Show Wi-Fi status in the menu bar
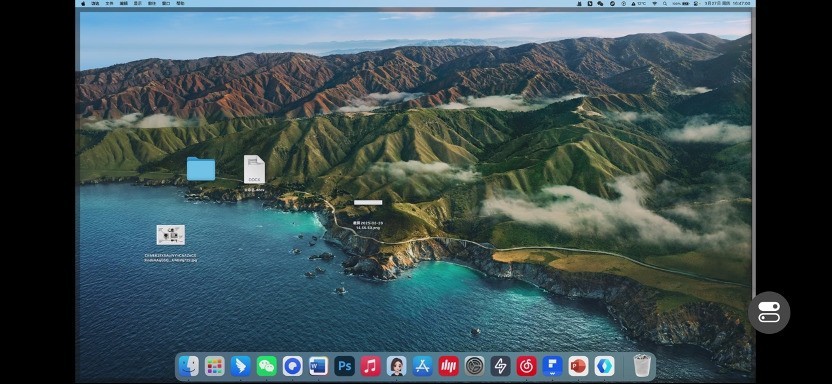The height and width of the screenshot is (384, 832). [x=654, y=3]
